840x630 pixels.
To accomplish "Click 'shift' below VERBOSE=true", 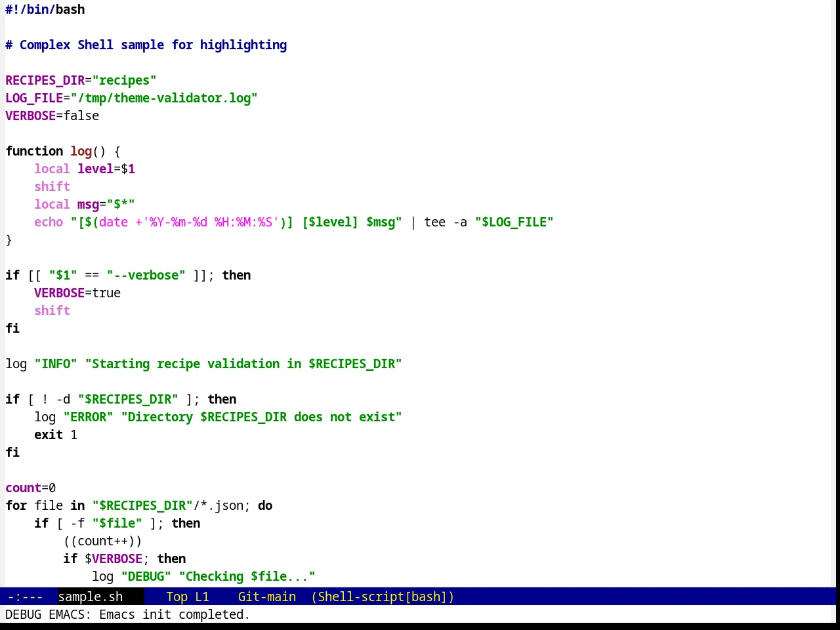I will pyautogui.click(x=52, y=310).
